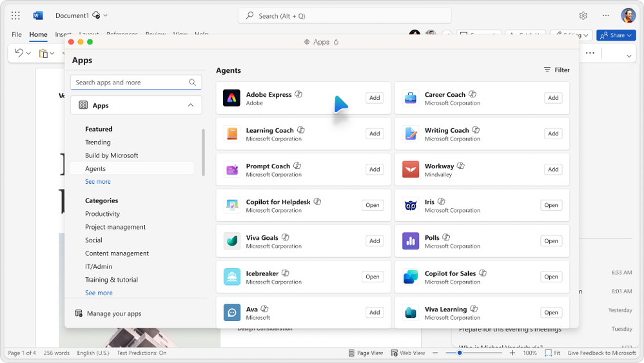644x363 pixels.
Task: Click See more under Categories
Action: 99,293
